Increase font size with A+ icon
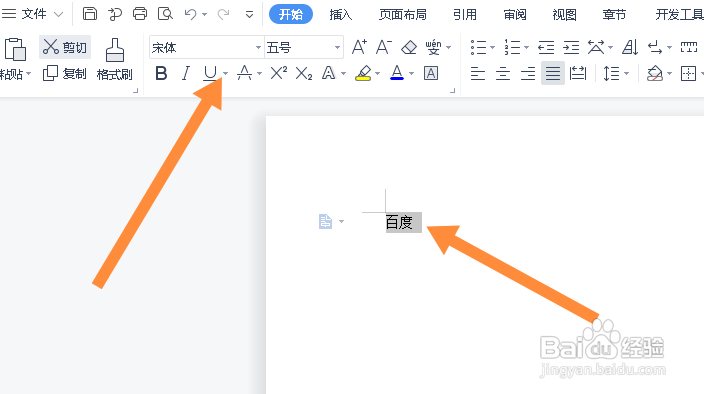The image size is (704, 394). tap(359, 47)
